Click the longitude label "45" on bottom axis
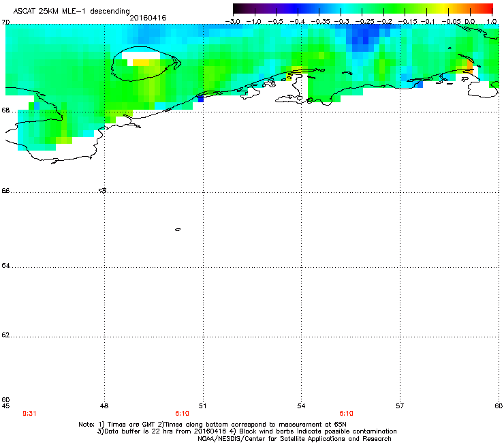Screen dimensions: 504x443 pos(5,406)
